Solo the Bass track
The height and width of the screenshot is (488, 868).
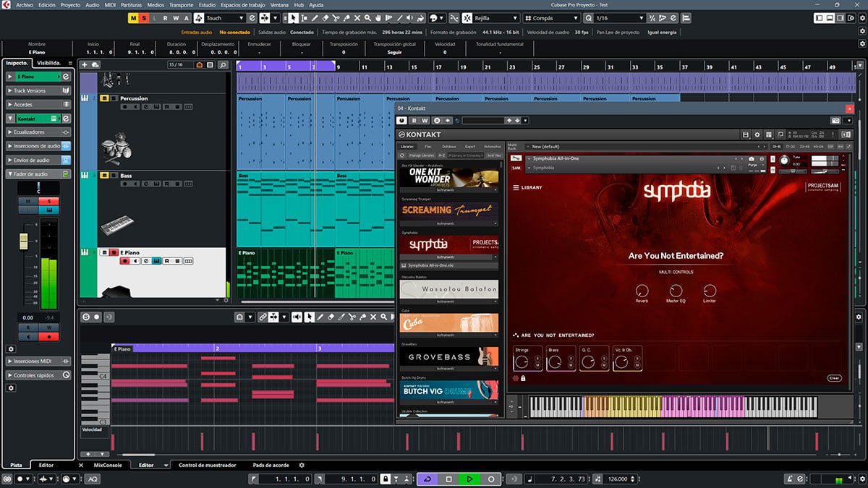click(x=113, y=176)
